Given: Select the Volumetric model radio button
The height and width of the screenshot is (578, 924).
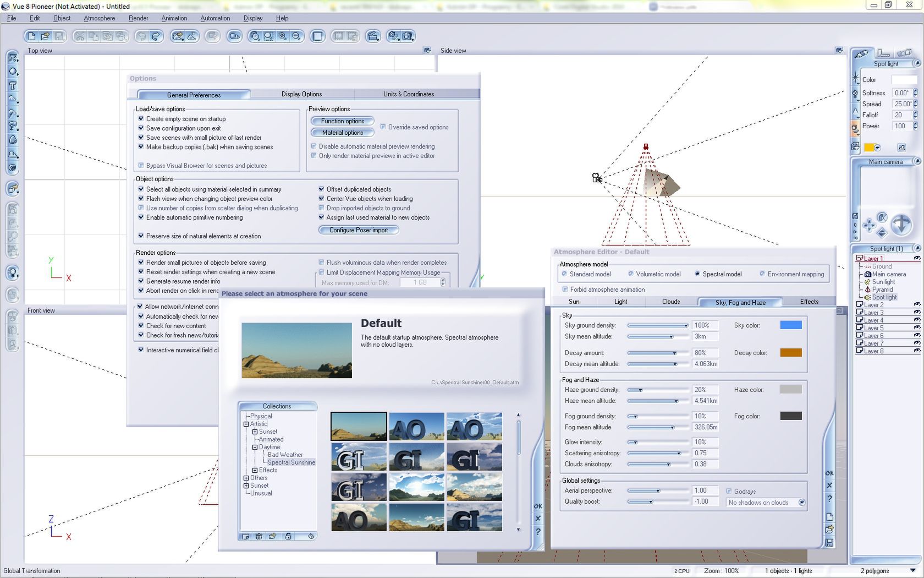Looking at the screenshot, I should click(631, 274).
